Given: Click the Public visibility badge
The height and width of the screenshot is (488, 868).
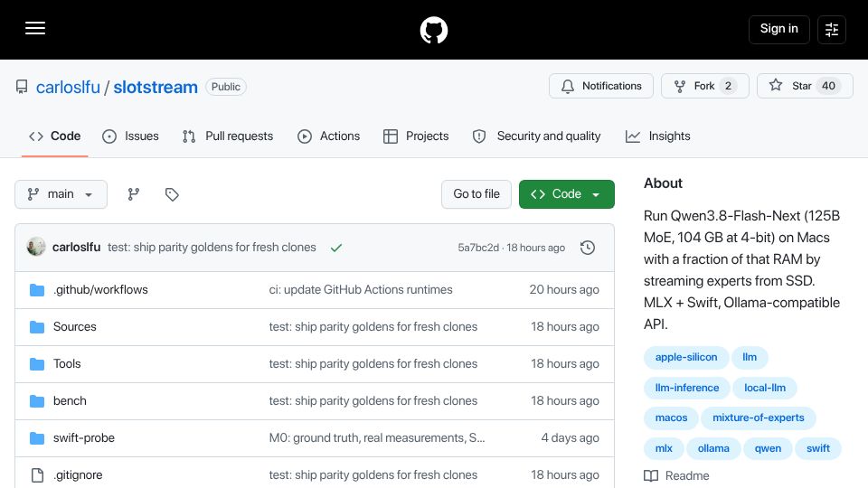Looking at the screenshot, I should [226, 87].
